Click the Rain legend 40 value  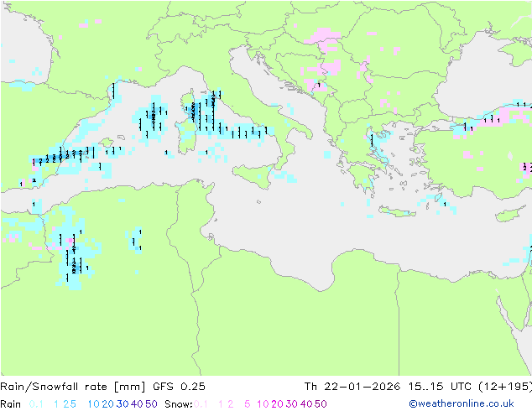(x=137, y=404)
